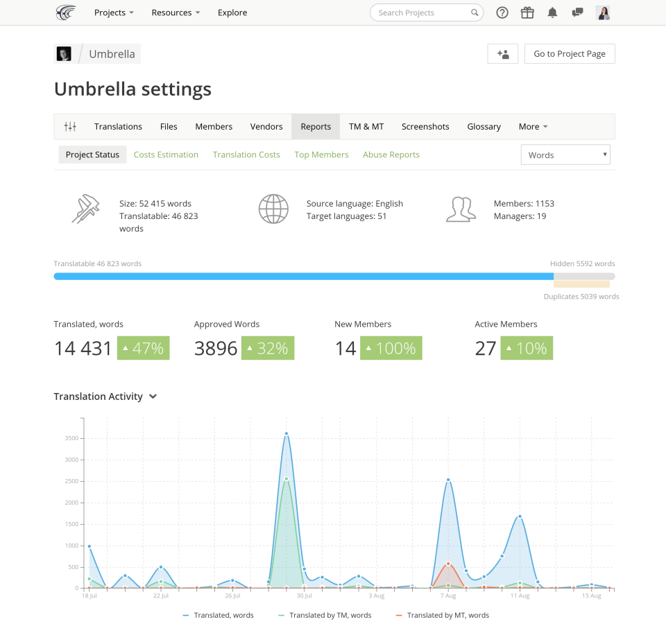Screen dimensions: 666x644
Task: Toggle the Translated by TM legend series
Action: [325, 615]
